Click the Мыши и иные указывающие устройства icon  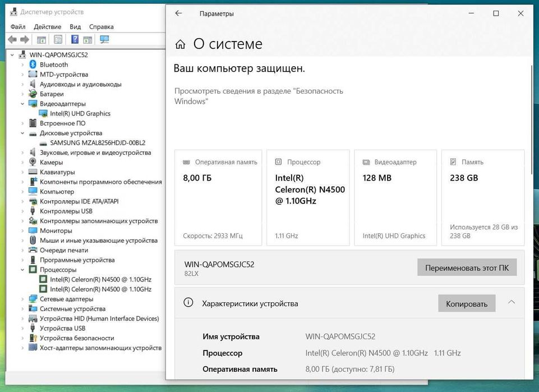point(33,240)
